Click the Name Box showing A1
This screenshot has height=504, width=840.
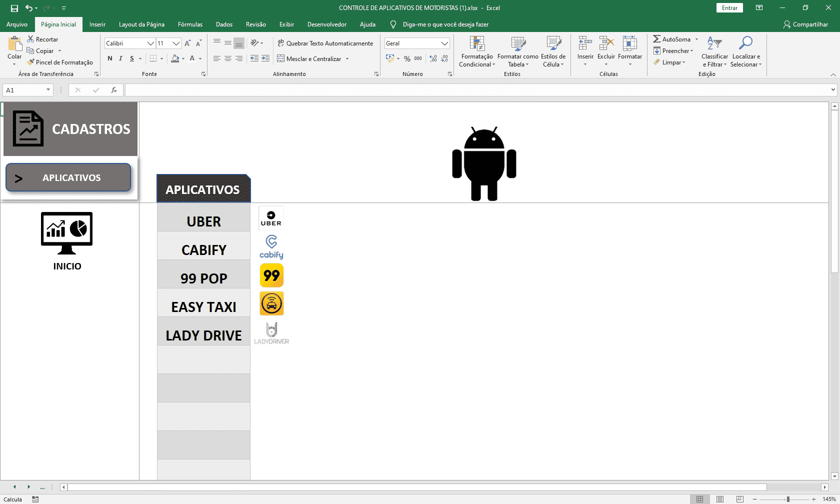(x=28, y=90)
